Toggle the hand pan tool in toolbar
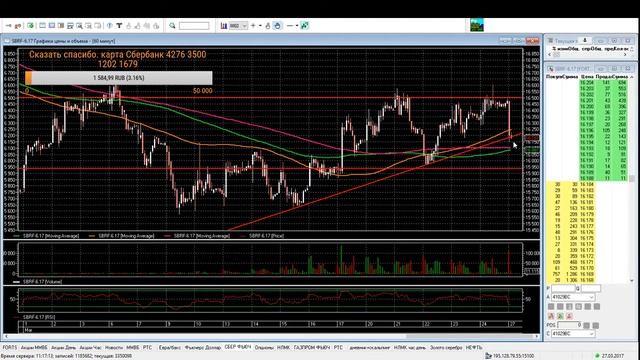The width and height of the screenshot is (640, 360). (277, 26)
